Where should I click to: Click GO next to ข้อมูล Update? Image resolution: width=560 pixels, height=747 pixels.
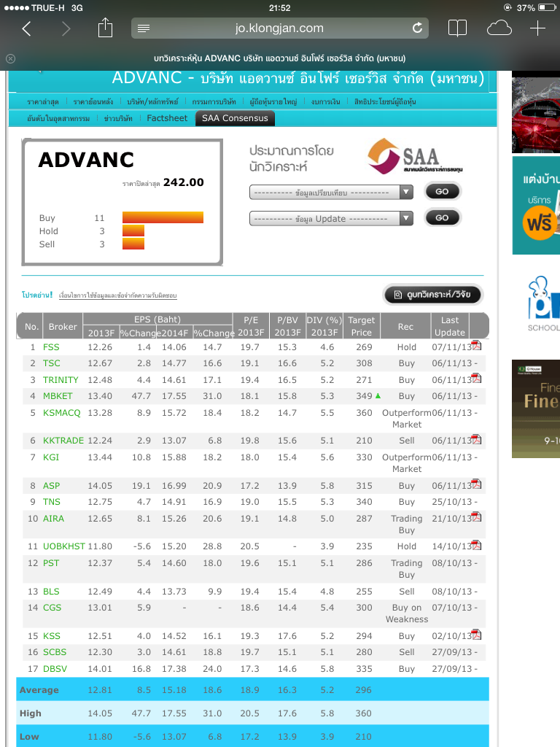442,217
